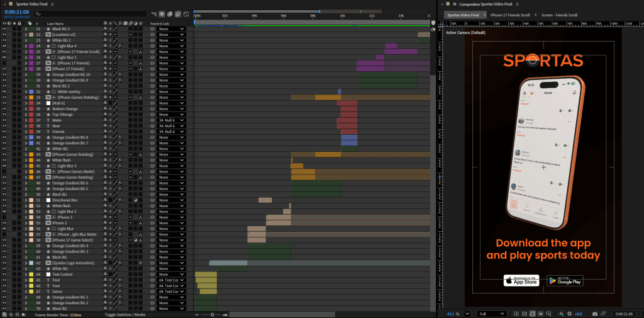Open magnification ratio dropdown arrow

467,314
